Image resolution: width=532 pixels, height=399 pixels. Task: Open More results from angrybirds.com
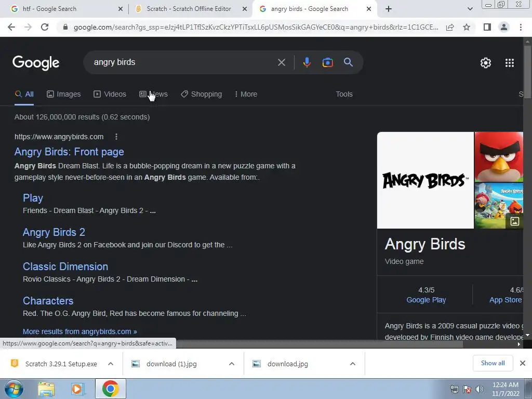tap(80, 331)
